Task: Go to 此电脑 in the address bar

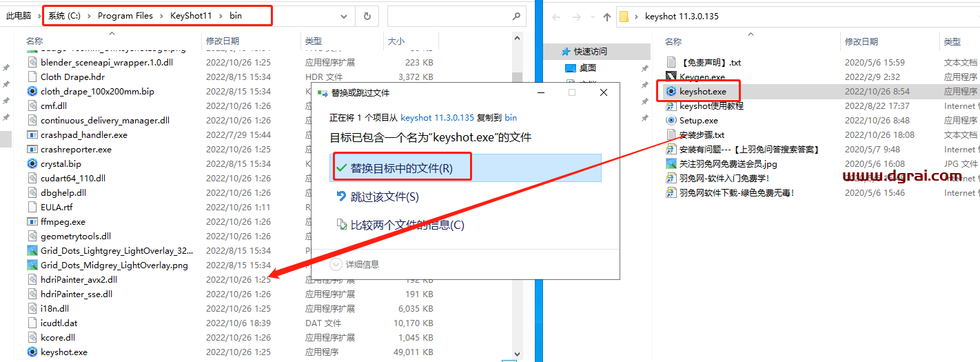Action: (x=19, y=15)
